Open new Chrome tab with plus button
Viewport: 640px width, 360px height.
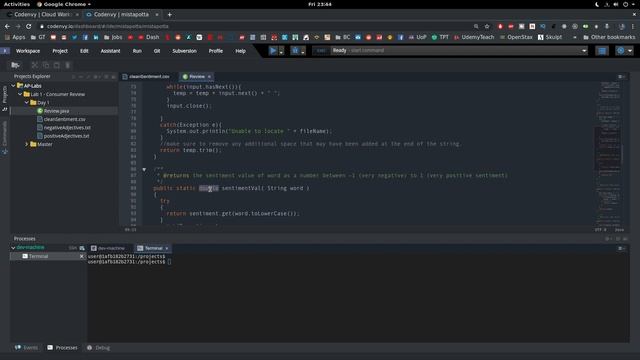169,15
